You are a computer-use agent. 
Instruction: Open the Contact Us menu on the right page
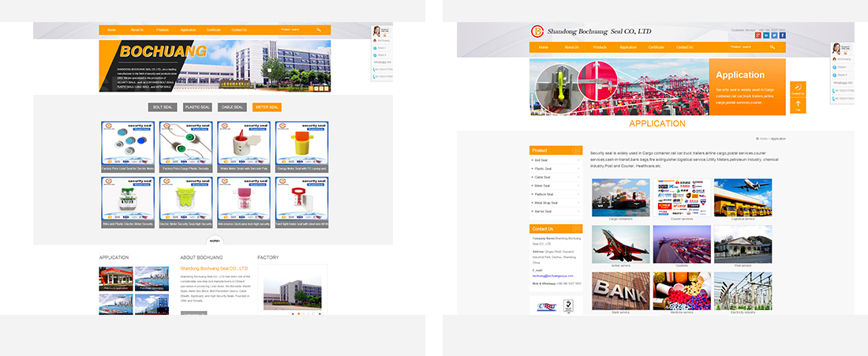pyautogui.click(x=685, y=47)
